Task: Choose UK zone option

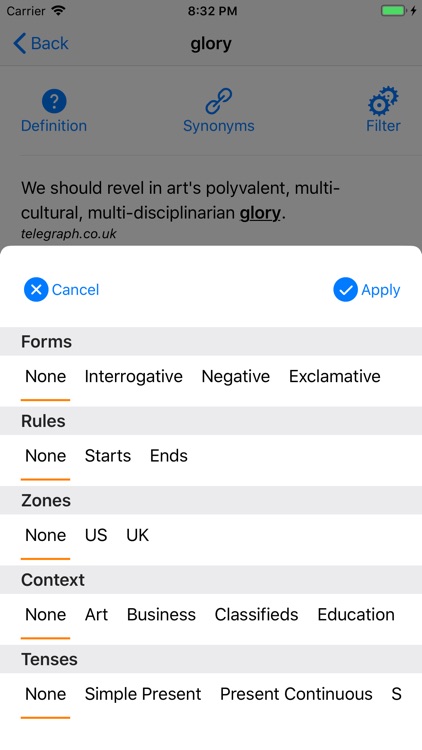Action: point(138,535)
